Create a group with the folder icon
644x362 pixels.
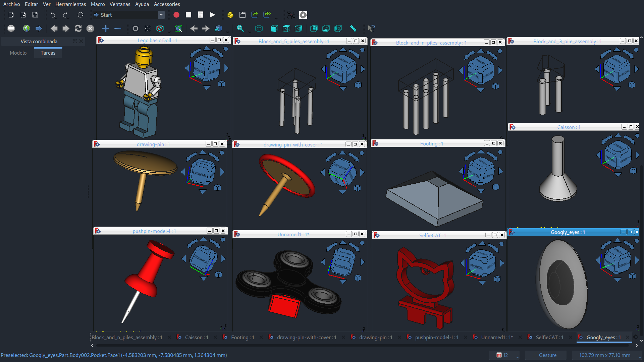(x=243, y=15)
